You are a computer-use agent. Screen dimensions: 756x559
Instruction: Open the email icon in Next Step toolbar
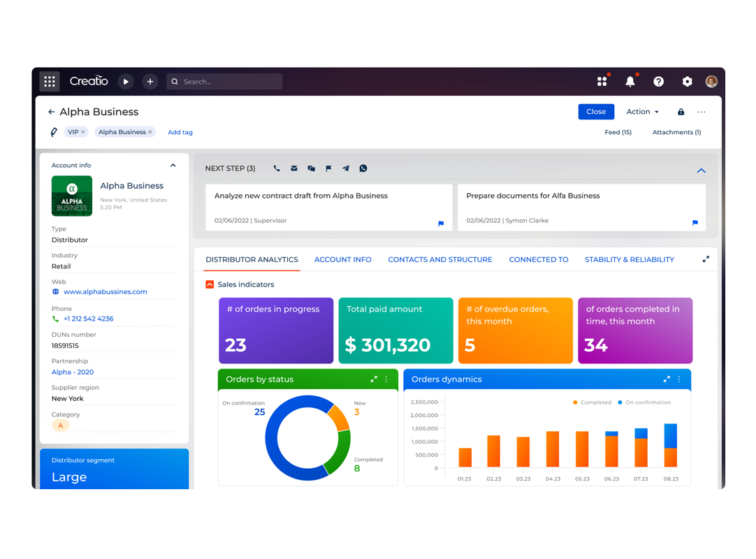coord(293,168)
